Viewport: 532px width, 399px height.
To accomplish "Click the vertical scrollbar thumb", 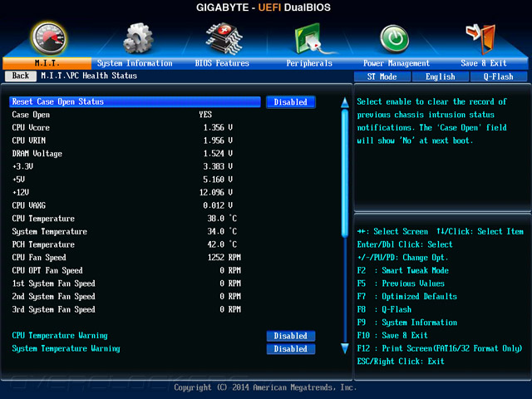I will click(x=345, y=173).
